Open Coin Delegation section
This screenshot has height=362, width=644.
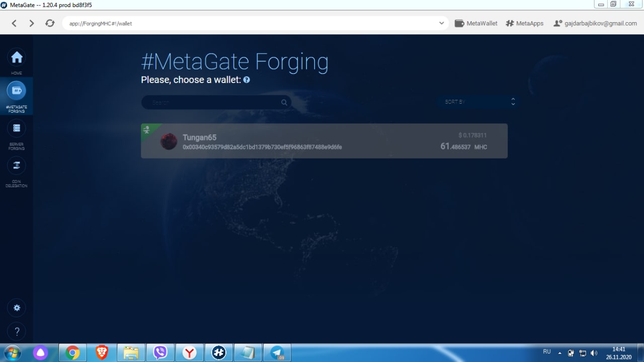[17, 171]
